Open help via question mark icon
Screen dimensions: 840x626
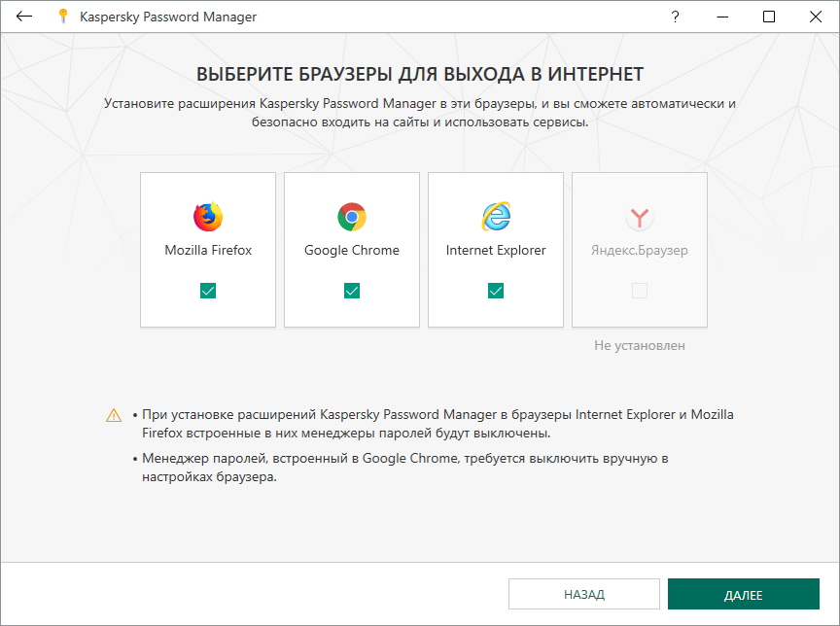point(676,17)
